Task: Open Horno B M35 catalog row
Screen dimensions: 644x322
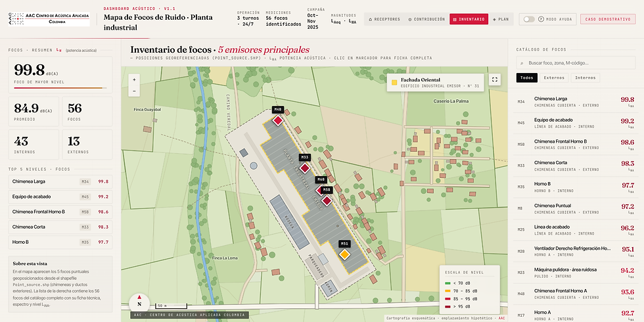Action: tap(576, 187)
